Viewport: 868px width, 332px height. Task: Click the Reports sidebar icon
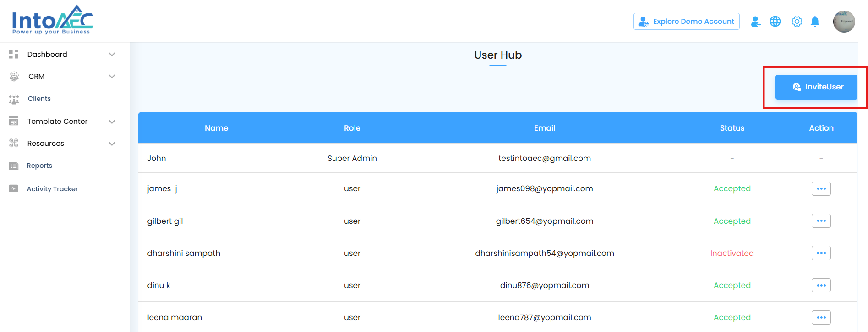click(x=14, y=166)
